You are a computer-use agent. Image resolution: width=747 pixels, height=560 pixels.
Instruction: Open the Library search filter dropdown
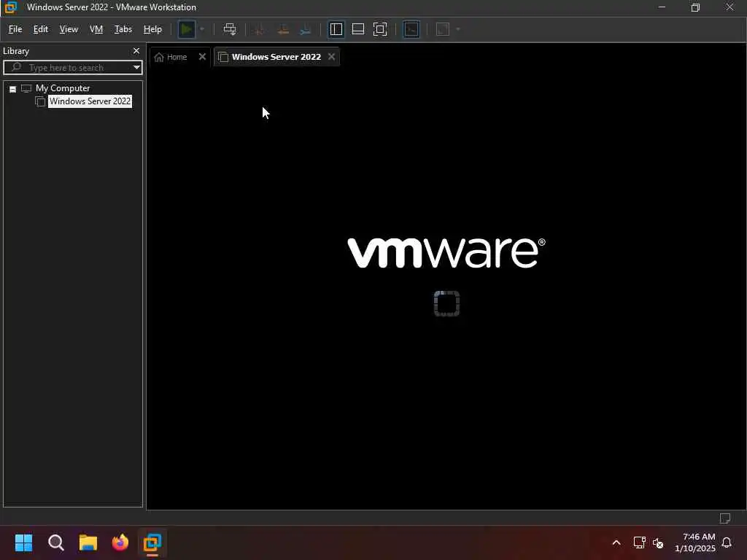pos(136,68)
